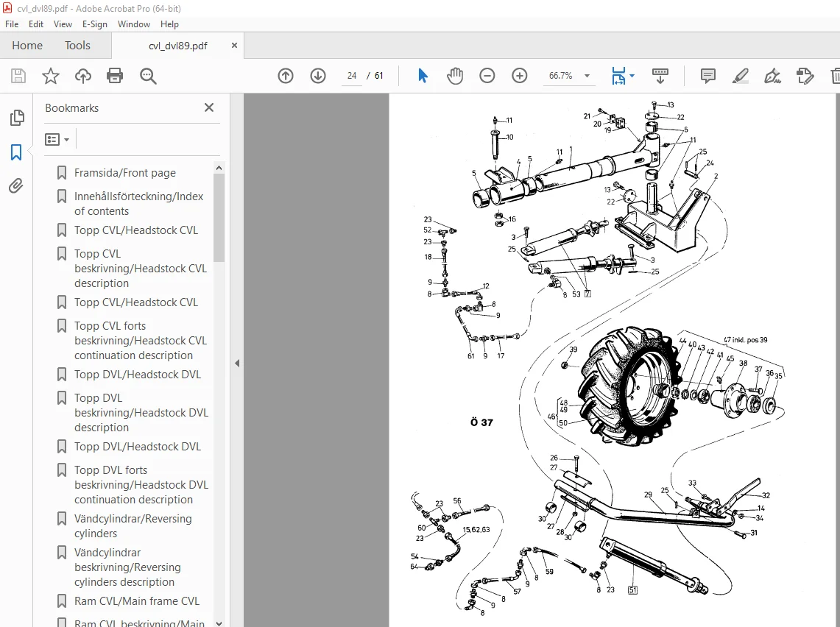Open Topp DVL forts beskrivning continuation bookmark

(x=141, y=484)
